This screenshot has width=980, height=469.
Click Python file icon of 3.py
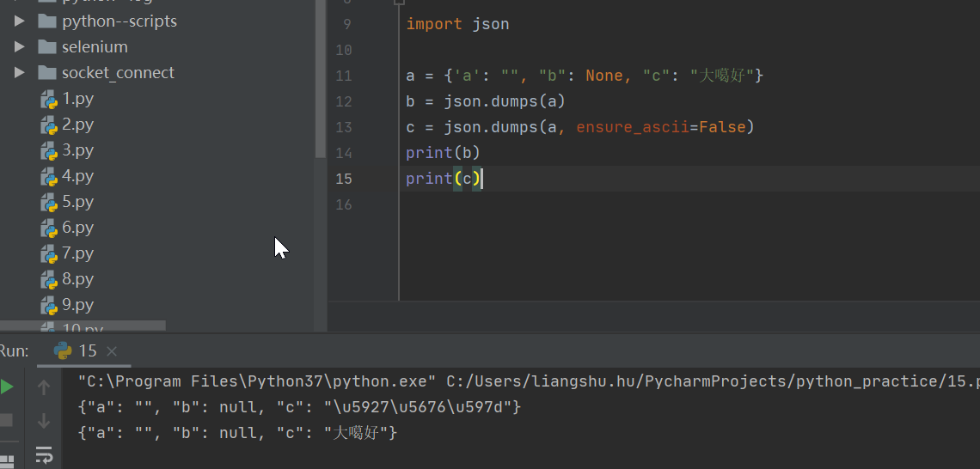[49, 150]
